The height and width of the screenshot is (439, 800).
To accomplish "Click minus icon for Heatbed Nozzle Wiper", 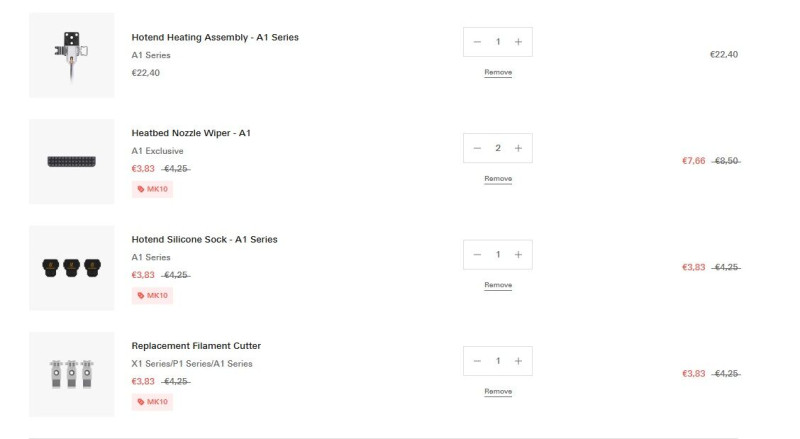I will tap(477, 148).
